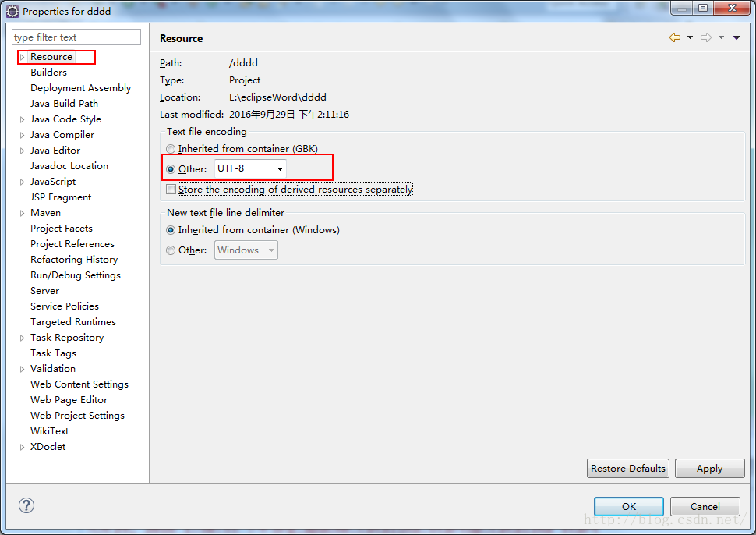Expand the Validation node
Image resolution: width=756 pixels, height=535 pixels.
point(22,370)
